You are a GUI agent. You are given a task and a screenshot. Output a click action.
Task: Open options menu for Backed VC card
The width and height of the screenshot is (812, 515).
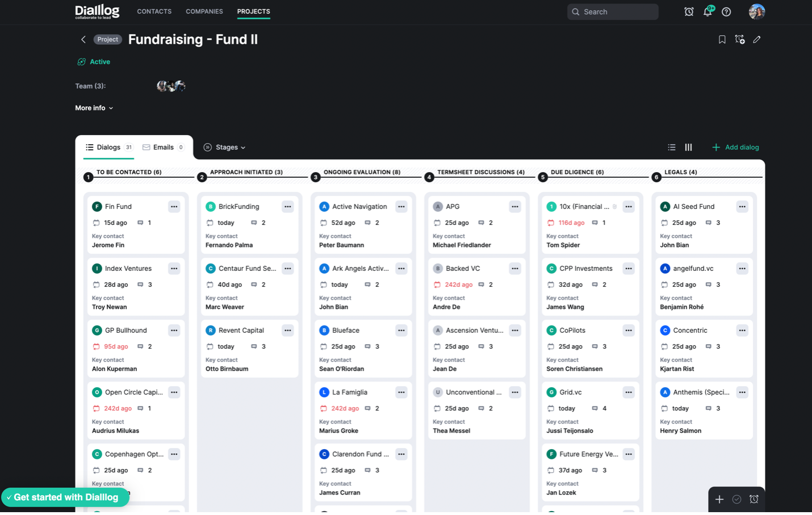click(x=515, y=269)
